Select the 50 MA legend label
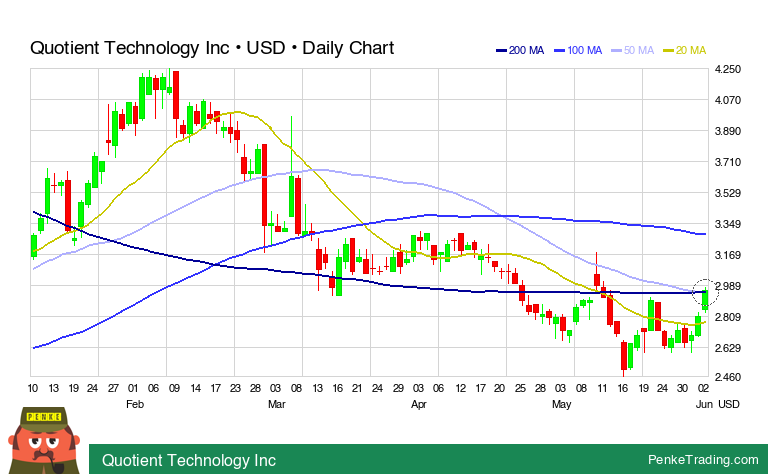 coord(639,50)
